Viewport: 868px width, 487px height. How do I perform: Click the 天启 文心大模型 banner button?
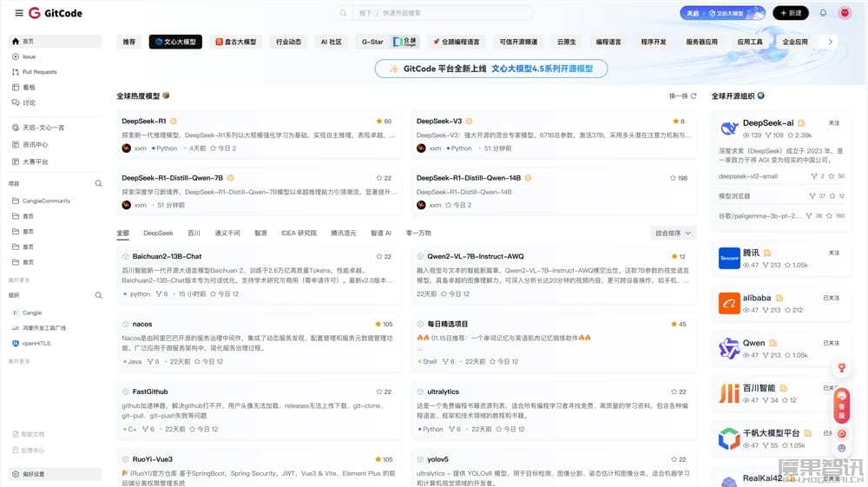(x=722, y=13)
